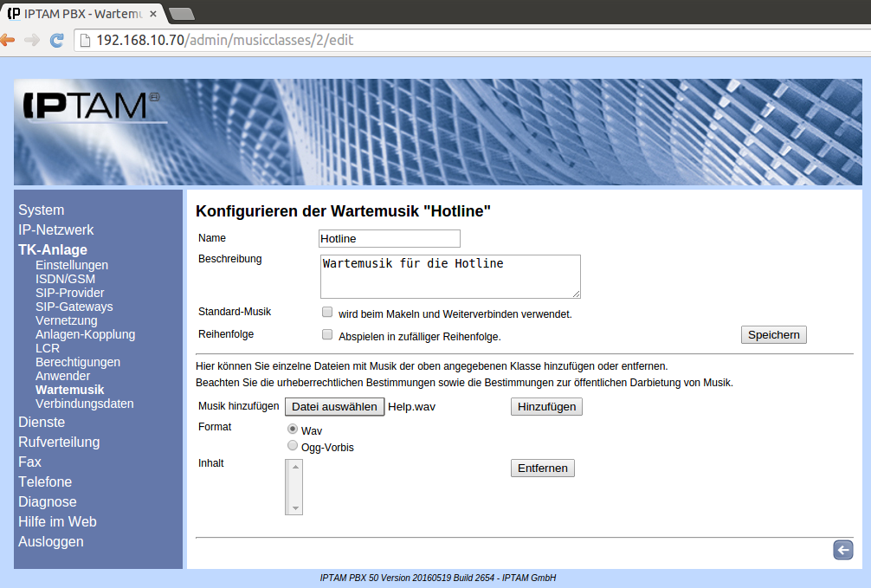Screen dimensions: 871x588
Task: Open a new browser tab
Action: [181, 13]
